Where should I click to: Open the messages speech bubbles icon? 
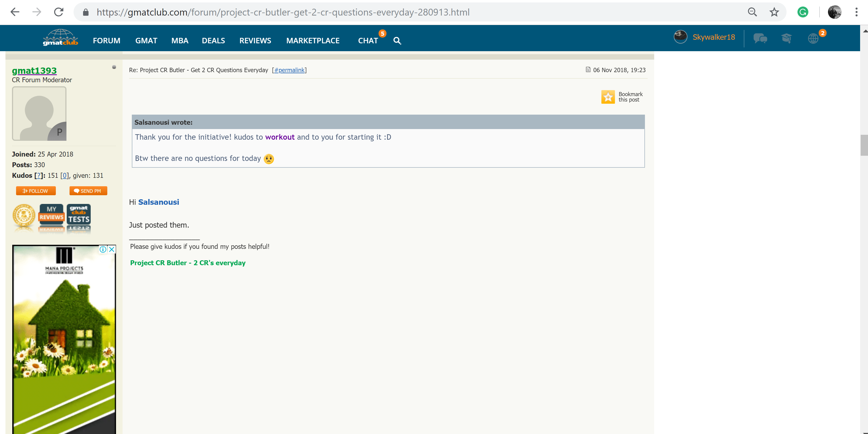click(760, 38)
